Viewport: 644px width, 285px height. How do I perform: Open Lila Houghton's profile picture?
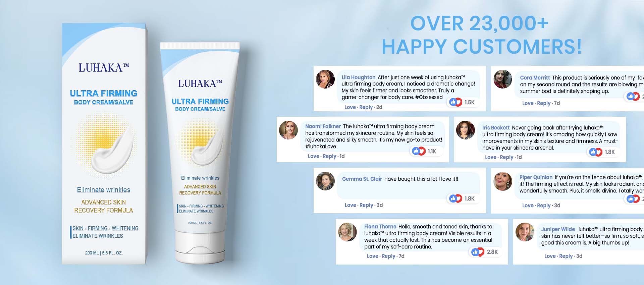[x=325, y=79]
